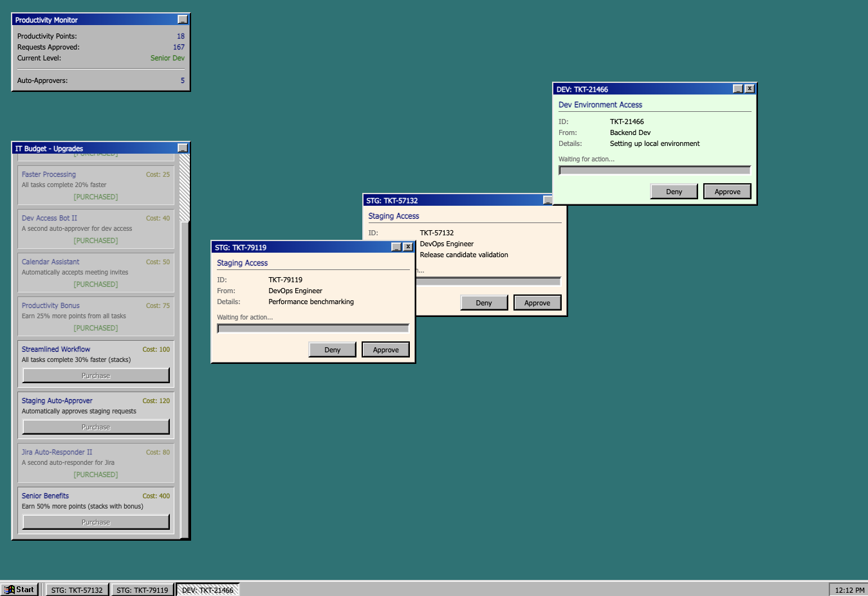
Task: Approve the TKT-21466 dev environment request
Action: tap(727, 192)
